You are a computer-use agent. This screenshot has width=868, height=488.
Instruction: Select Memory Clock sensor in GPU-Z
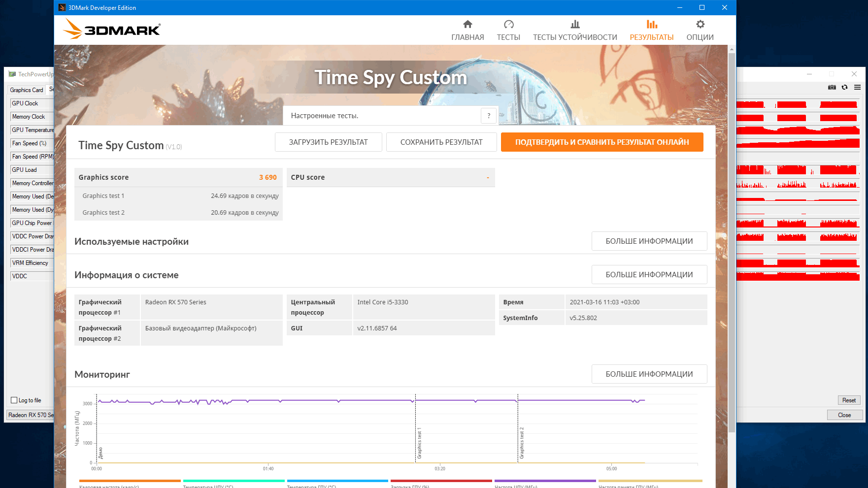[32, 117]
